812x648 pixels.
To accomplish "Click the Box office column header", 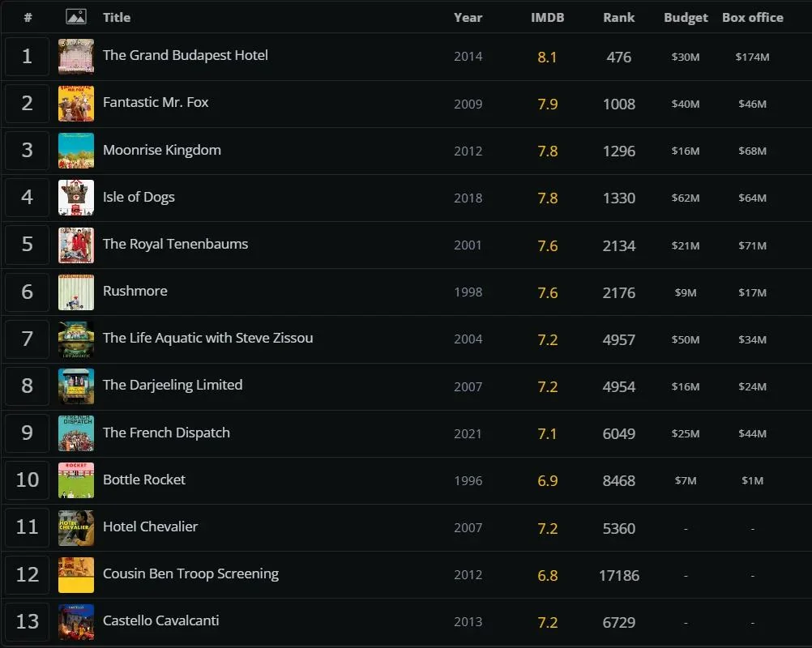I will click(x=752, y=17).
